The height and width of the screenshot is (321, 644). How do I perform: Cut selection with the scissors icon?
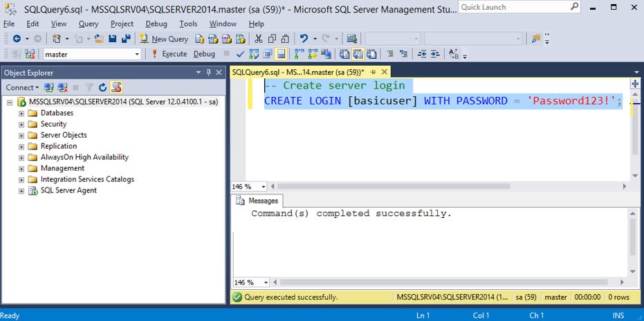(258, 39)
